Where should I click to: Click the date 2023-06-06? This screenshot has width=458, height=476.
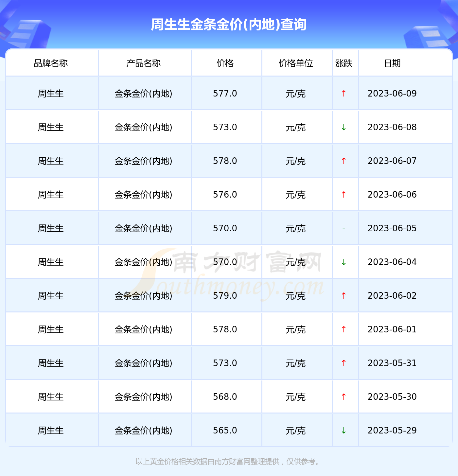[x=392, y=195]
